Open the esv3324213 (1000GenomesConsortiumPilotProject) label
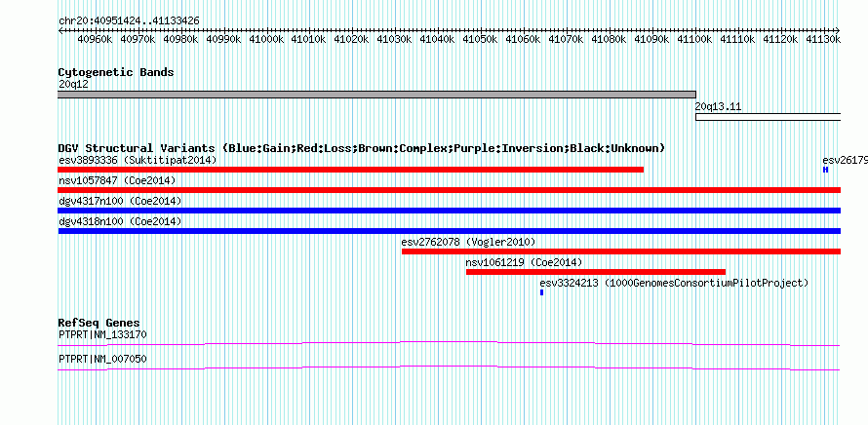Screen dimensions: 868x425 674,284
